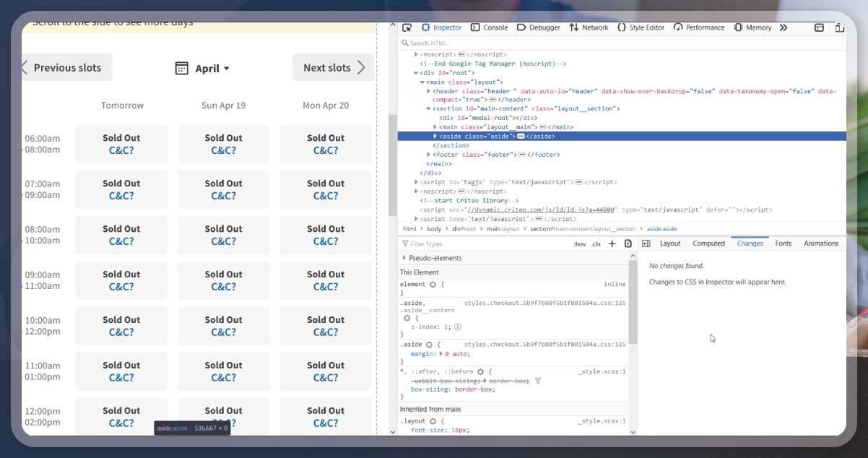Expand the main class layout__main node
Image resolution: width=868 pixels, height=458 pixels.
coord(435,127)
